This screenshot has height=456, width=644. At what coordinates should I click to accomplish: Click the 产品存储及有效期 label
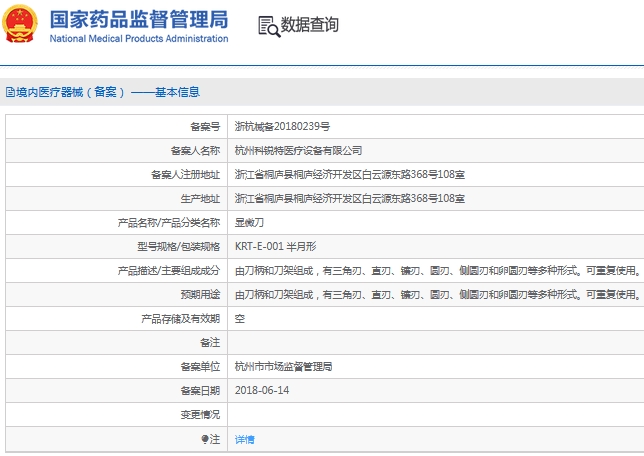coord(180,318)
